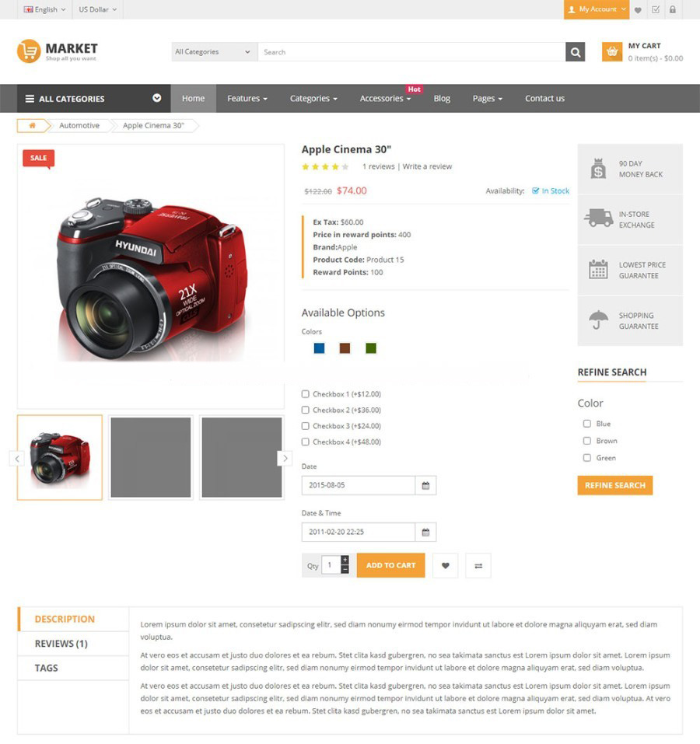Open the Blog menu item
Screen dimensions: 700x744
click(442, 99)
